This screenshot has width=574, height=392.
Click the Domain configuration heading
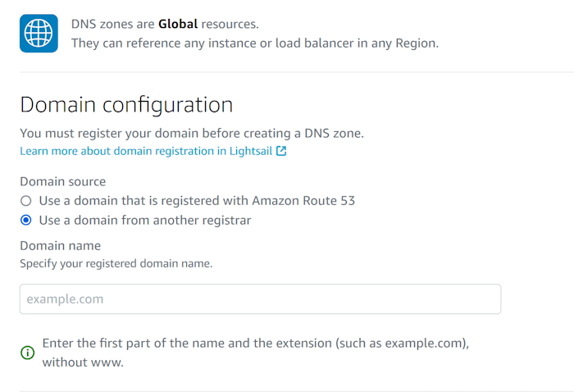[126, 105]
